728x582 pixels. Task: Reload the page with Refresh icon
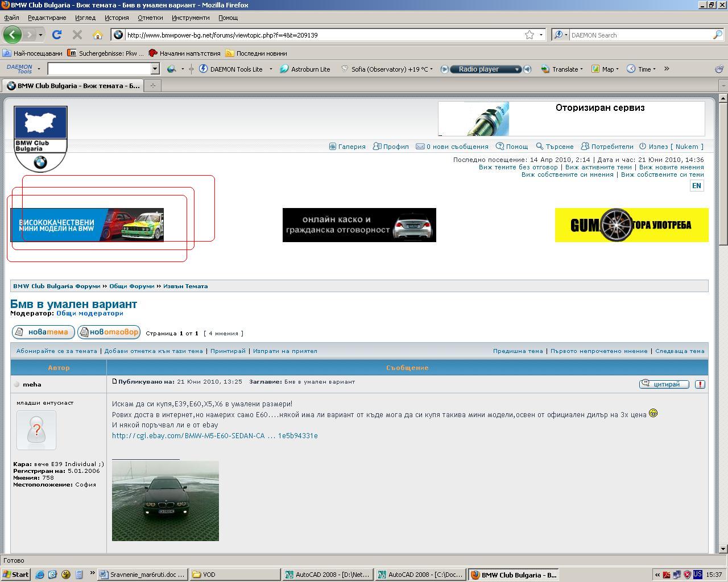coord(57,35)
